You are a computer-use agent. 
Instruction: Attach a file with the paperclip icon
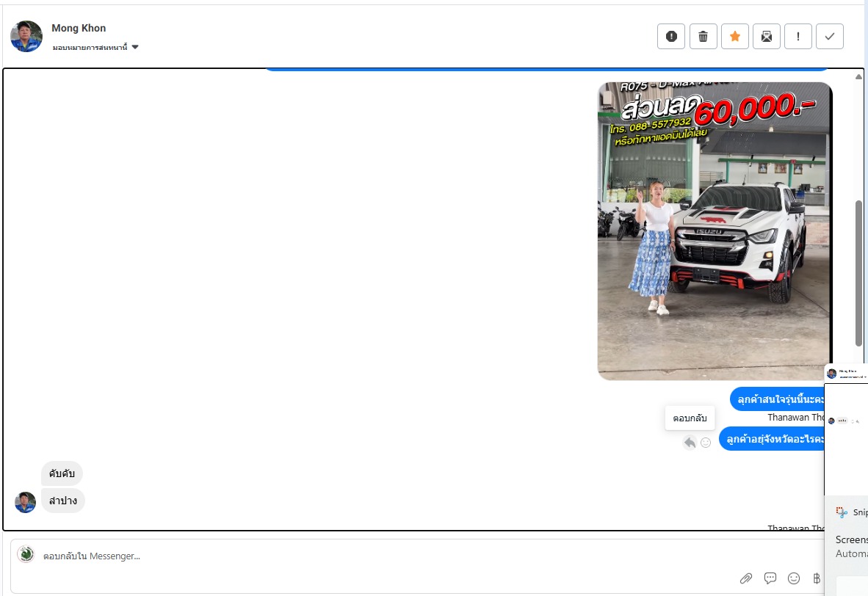[746, 578]
